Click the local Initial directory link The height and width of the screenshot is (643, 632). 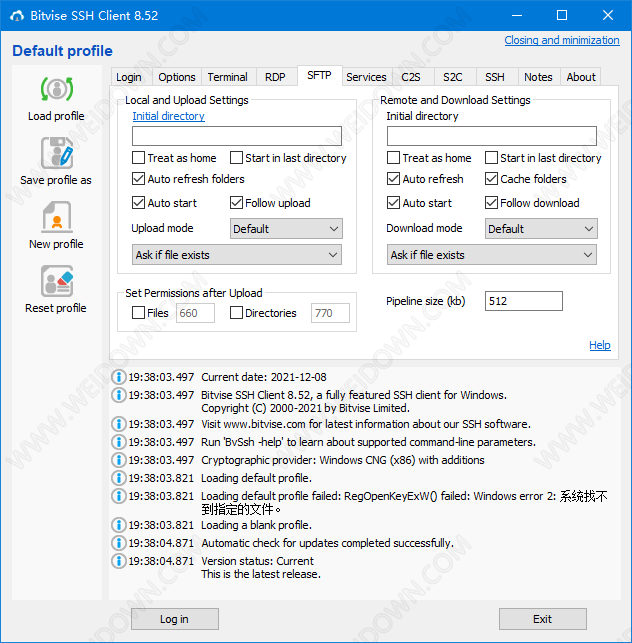point(169,116)
